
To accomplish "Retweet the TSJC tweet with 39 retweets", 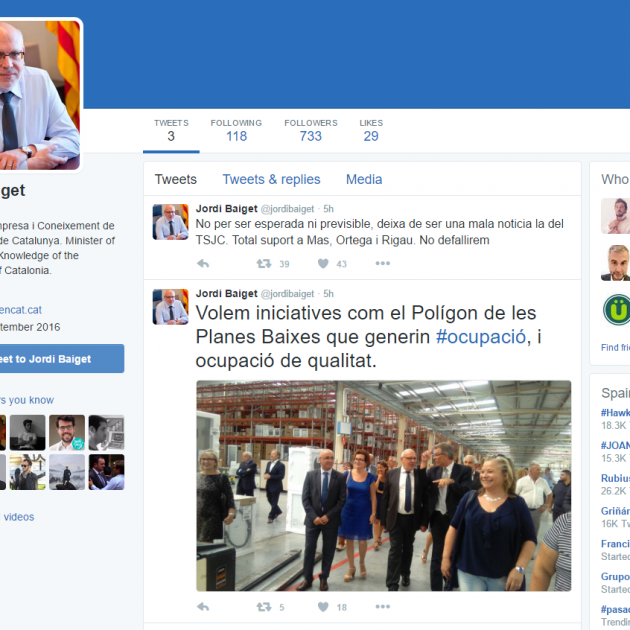I will (264, 264).
